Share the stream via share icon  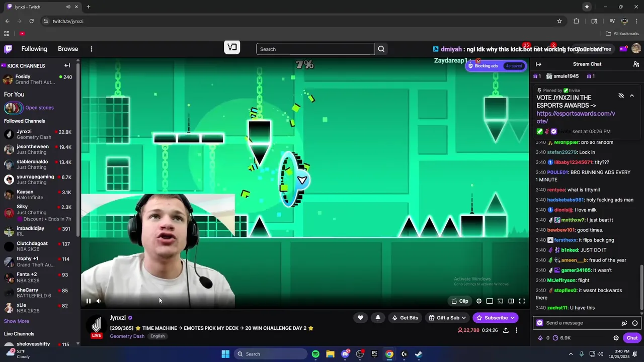pos(506,330)
